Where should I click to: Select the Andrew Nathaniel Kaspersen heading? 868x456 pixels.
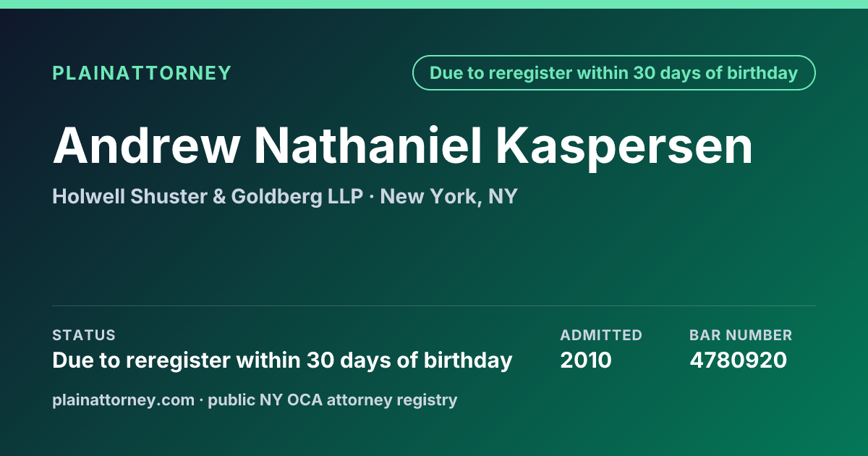[x=403, y=145]
